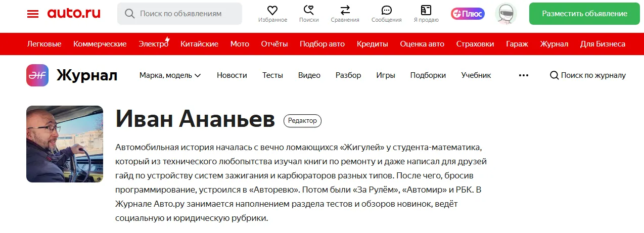Open Избранное heart icon
The height and width of the screenshot is (233, 644).
(x=272, y=10)
